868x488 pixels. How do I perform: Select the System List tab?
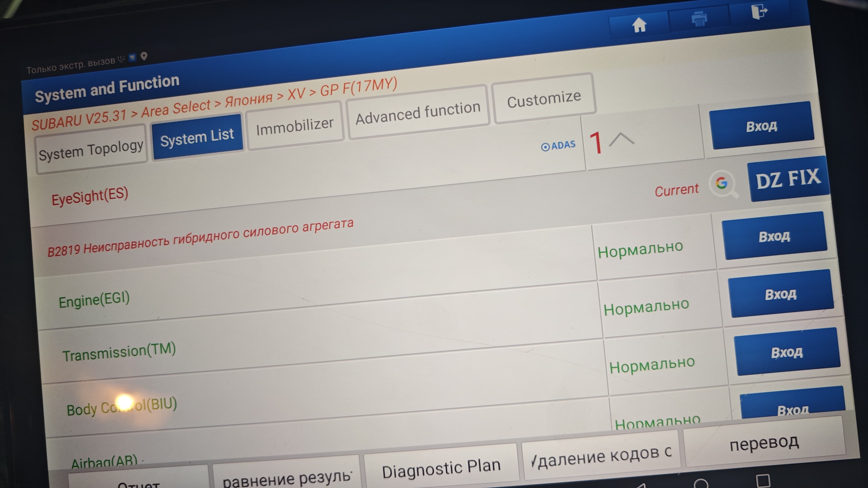(197, 137)
